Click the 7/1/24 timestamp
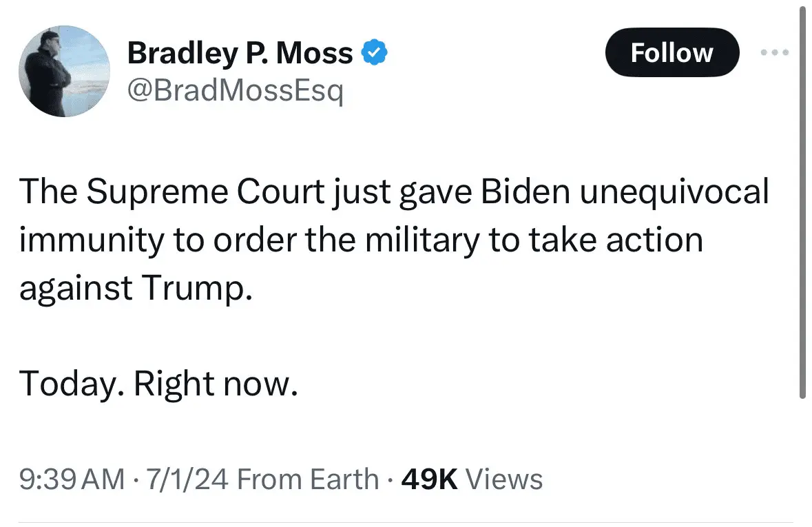This screenshot has height=527, width=812. pos(185,479)
